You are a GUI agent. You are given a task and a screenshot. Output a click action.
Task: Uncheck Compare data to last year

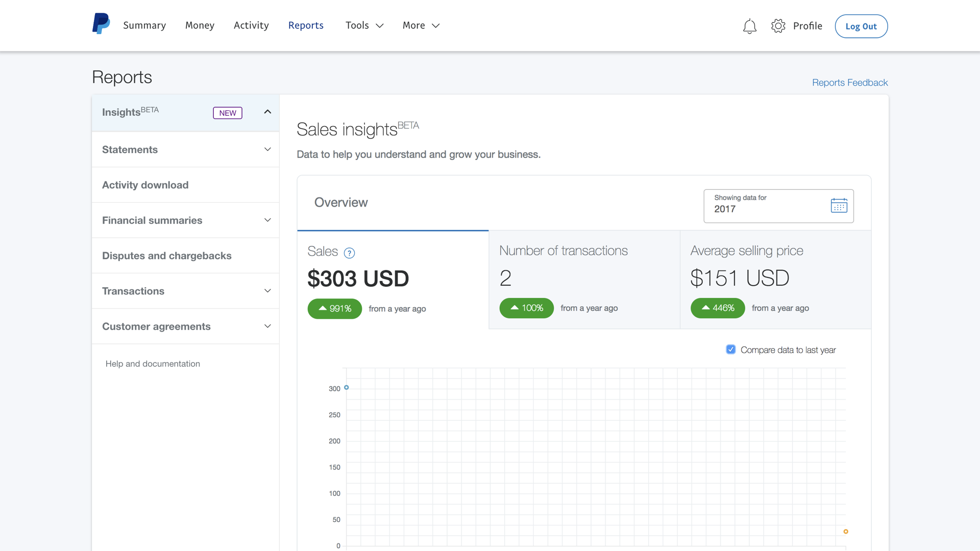pyautogui.click(x=730, y=349)
